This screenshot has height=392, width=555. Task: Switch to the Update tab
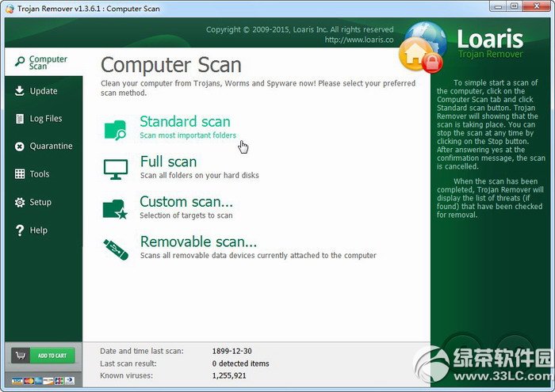tap(44, 91)
